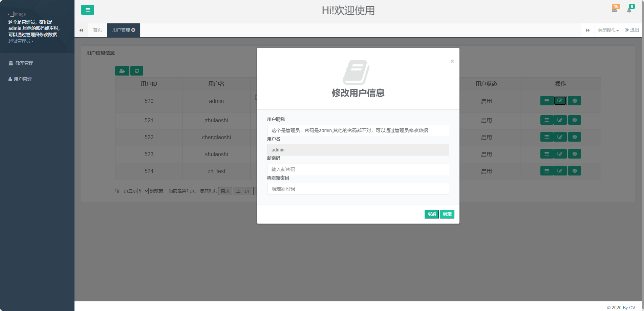Open the page size dropdown showing 5
The image size is (644, 311).
142,191
